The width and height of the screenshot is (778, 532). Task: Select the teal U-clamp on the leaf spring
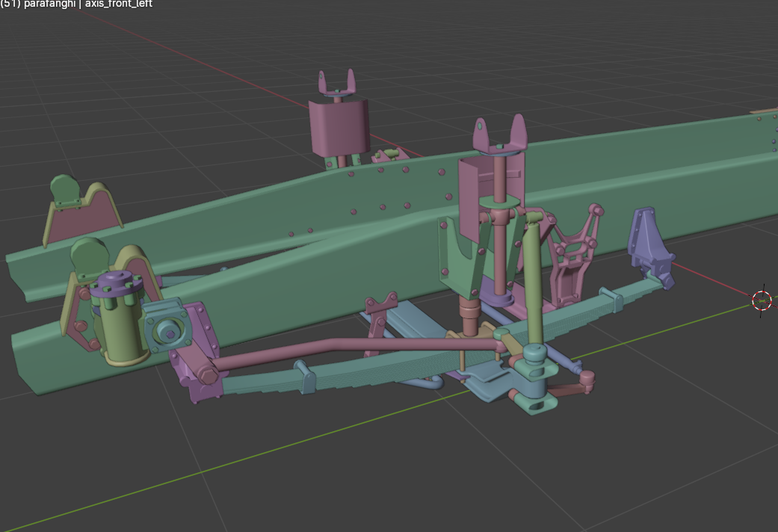pos(306,376)
